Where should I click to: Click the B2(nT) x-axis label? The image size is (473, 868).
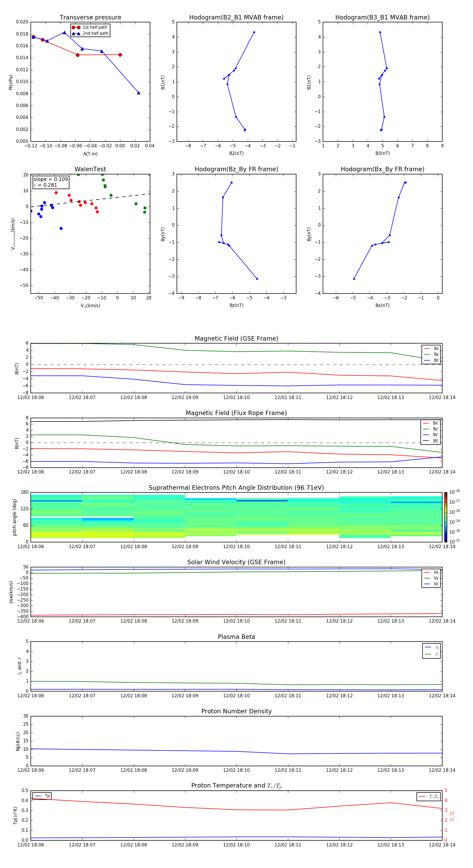point(236,154)
